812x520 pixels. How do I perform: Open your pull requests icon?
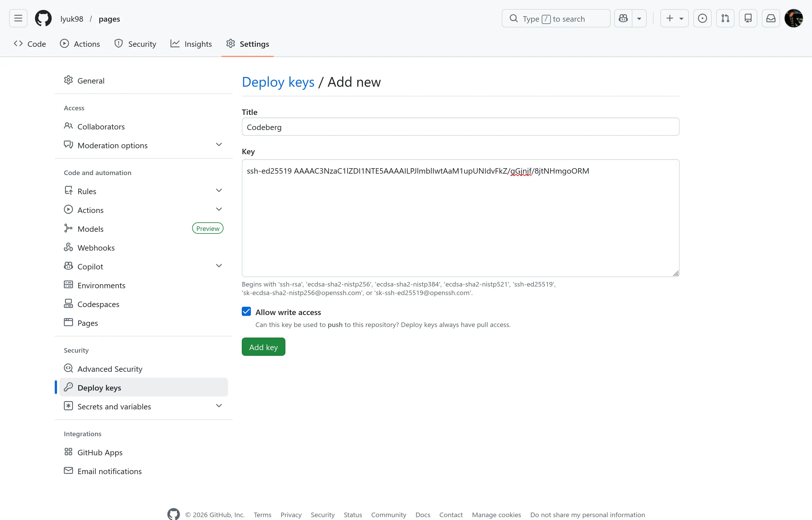pos(726,18)
